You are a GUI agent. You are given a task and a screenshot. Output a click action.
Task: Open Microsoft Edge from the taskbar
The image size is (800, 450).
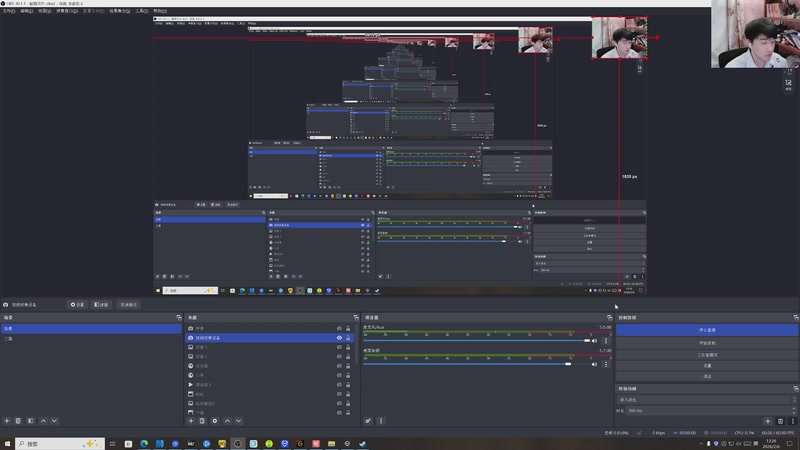144,444
